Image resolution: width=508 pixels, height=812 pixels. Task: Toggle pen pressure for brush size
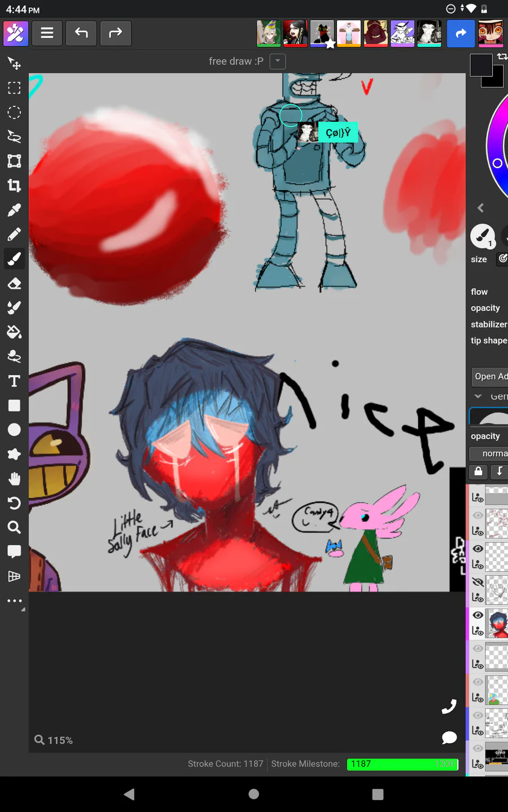(502, 258)
